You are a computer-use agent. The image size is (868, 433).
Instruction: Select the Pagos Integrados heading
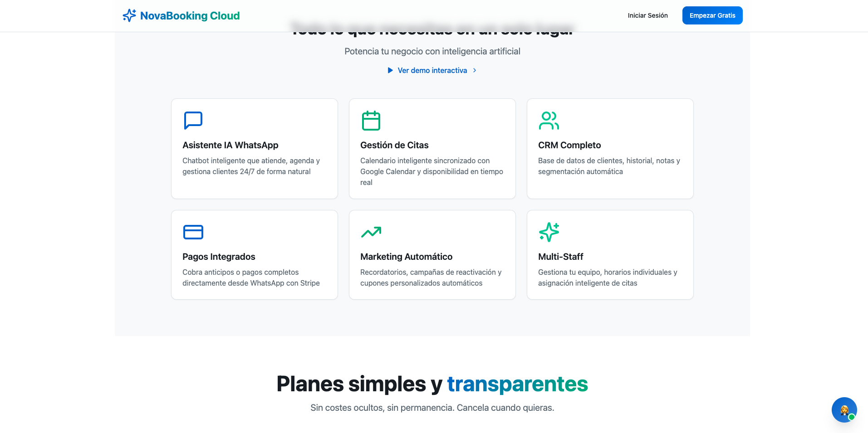[219, 257]
